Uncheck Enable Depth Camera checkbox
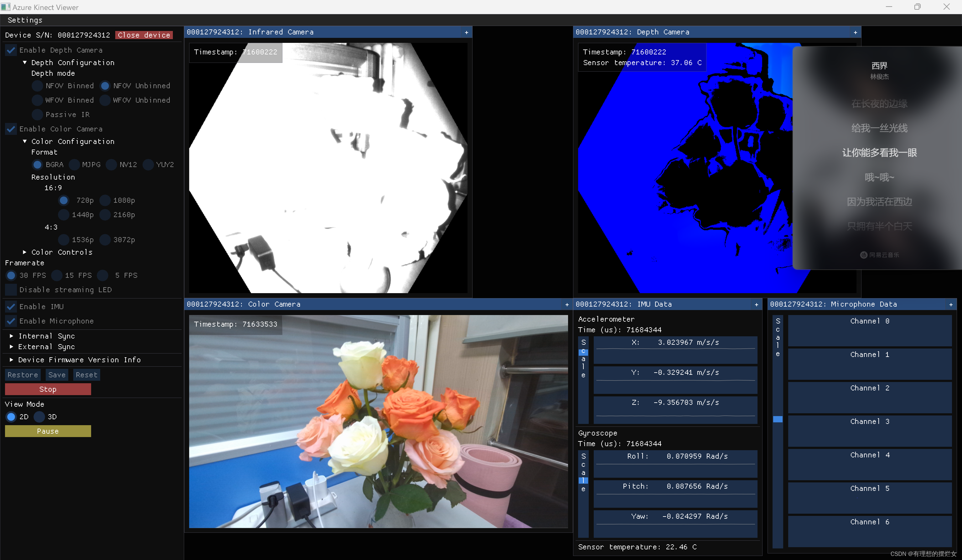962x560 pixels. tap(11, 50)
